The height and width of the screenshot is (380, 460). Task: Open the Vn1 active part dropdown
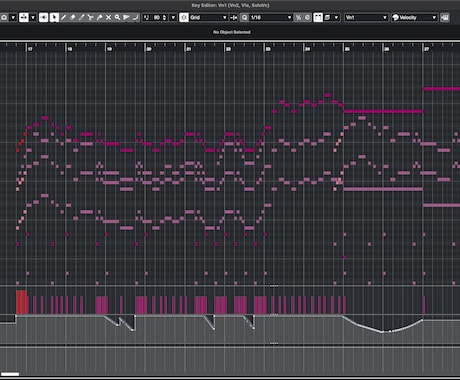[366, 17]
